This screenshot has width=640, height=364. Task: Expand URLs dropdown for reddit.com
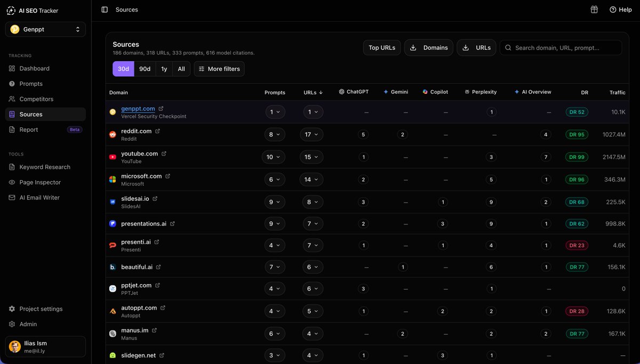tap(311, 134)
